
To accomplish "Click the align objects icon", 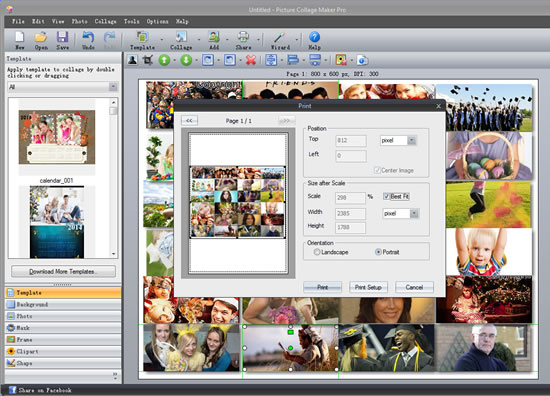I will coord(293,60).
